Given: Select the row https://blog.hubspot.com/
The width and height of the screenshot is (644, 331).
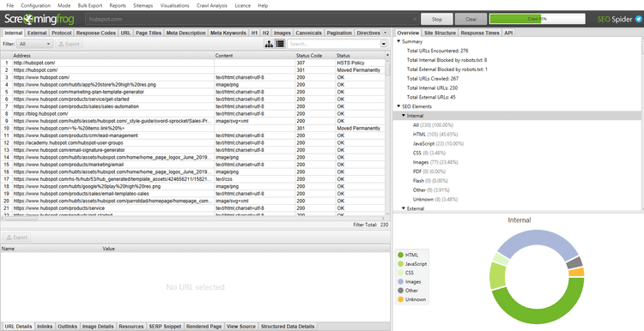Looking at the screenshot, I should (193, 113).
